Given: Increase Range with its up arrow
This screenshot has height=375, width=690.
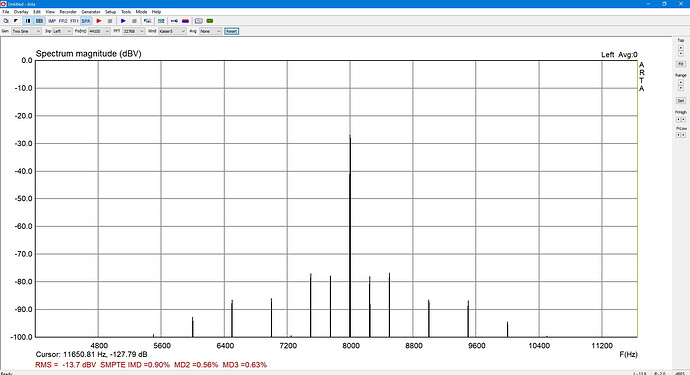Looking at the screenshot, I should coord(681,82).
